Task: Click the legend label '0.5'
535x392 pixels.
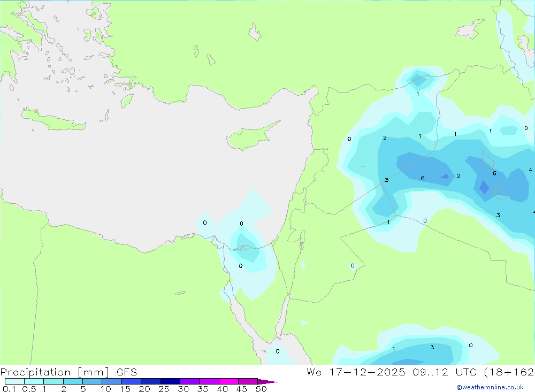Action: pyautogui.click(x=29, y=389)
